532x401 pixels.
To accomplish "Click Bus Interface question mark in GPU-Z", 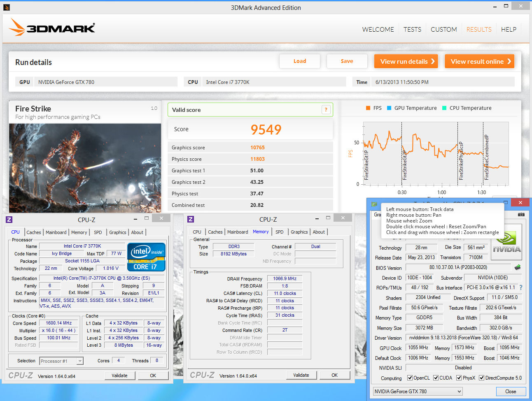I will 521,287.
